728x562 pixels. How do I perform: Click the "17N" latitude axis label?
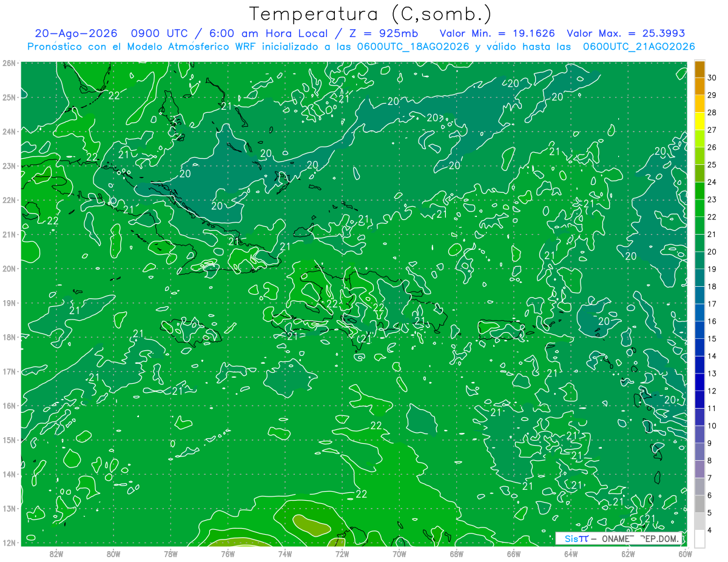pos(8,371)
